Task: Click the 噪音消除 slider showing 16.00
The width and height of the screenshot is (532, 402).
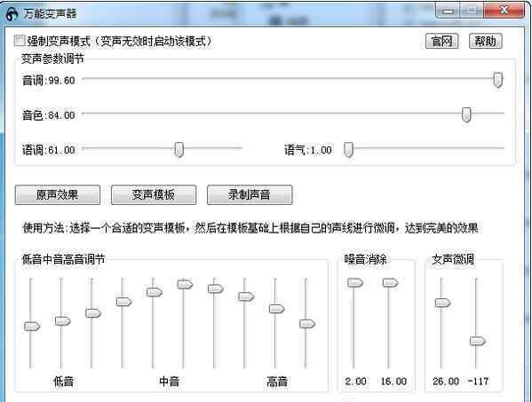Action: [x=390, y=283]
